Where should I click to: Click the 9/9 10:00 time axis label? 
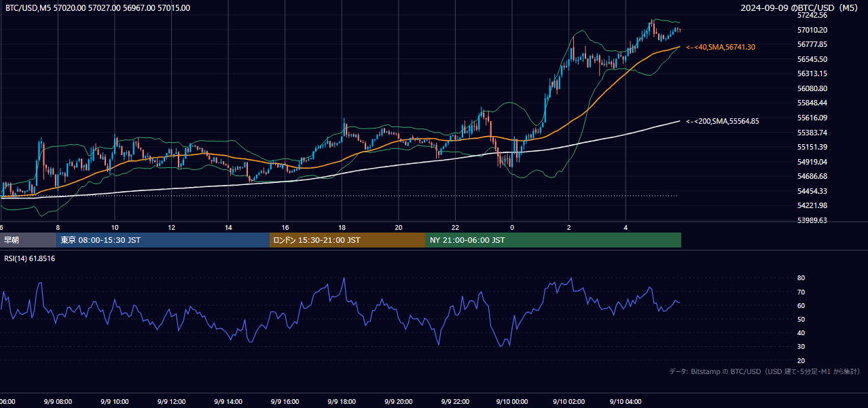(115, 402)
